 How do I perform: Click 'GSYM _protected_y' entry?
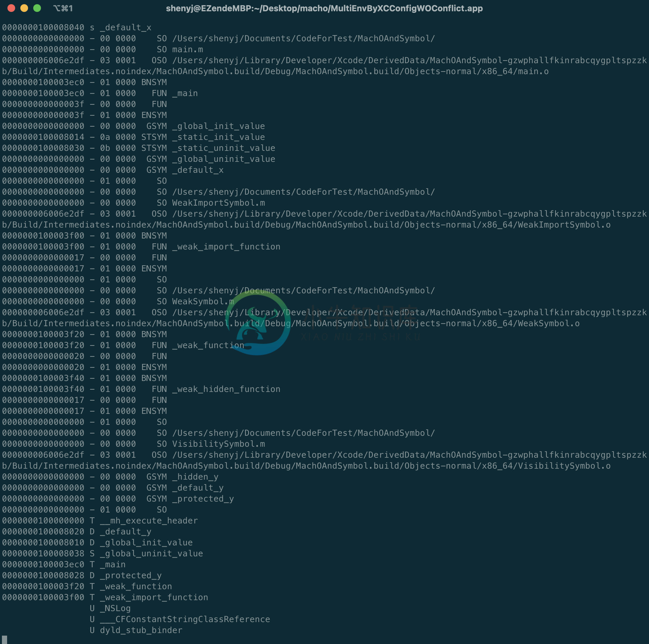coord(190,499)
